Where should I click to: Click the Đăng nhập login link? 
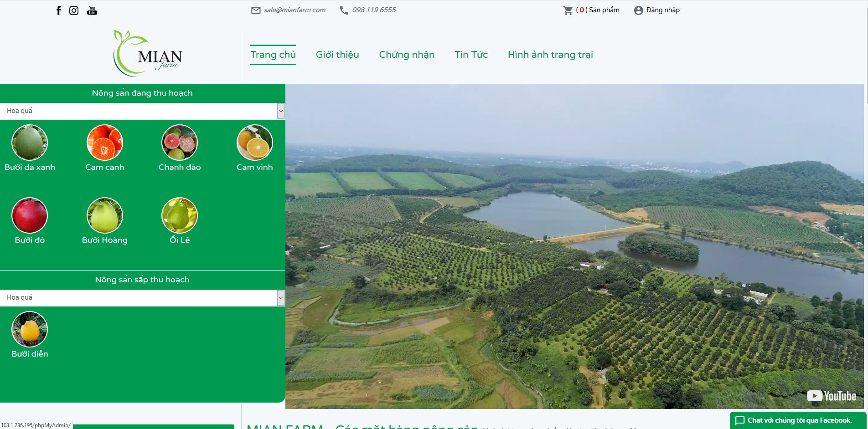663,10
